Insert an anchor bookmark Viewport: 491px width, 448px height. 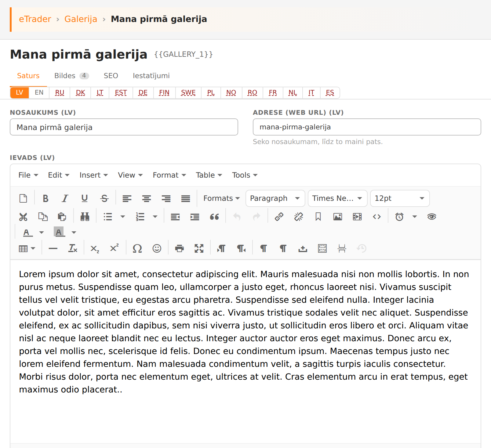click(318, 217)
